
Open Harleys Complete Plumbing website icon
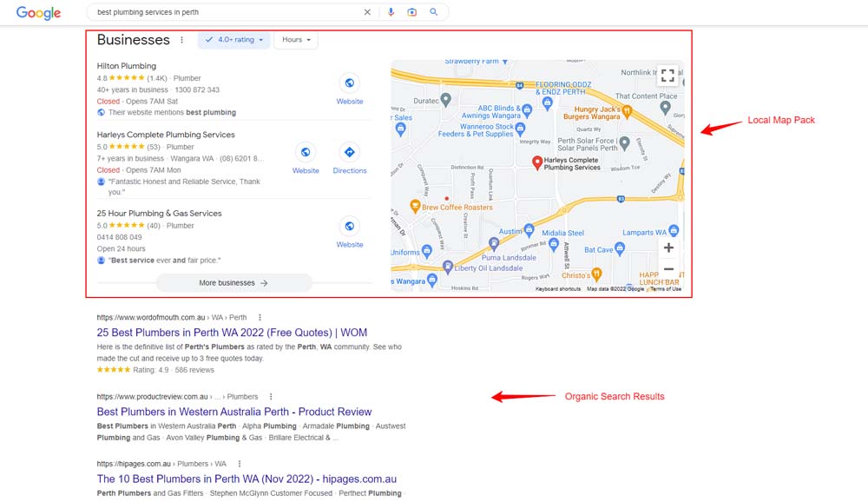pos(305,152)
